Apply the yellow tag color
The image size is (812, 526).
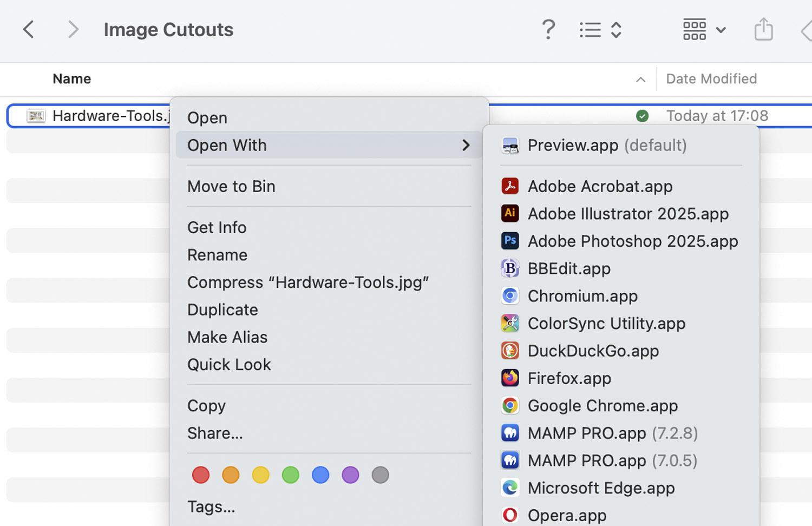(x=260, y=475)
